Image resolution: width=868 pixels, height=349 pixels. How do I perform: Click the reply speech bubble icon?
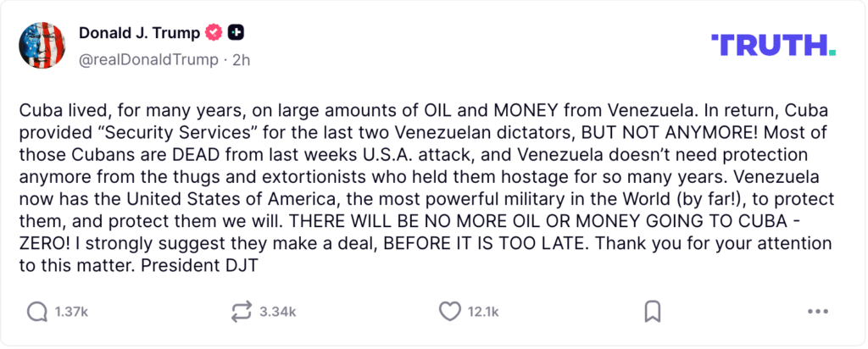[37, 312]
